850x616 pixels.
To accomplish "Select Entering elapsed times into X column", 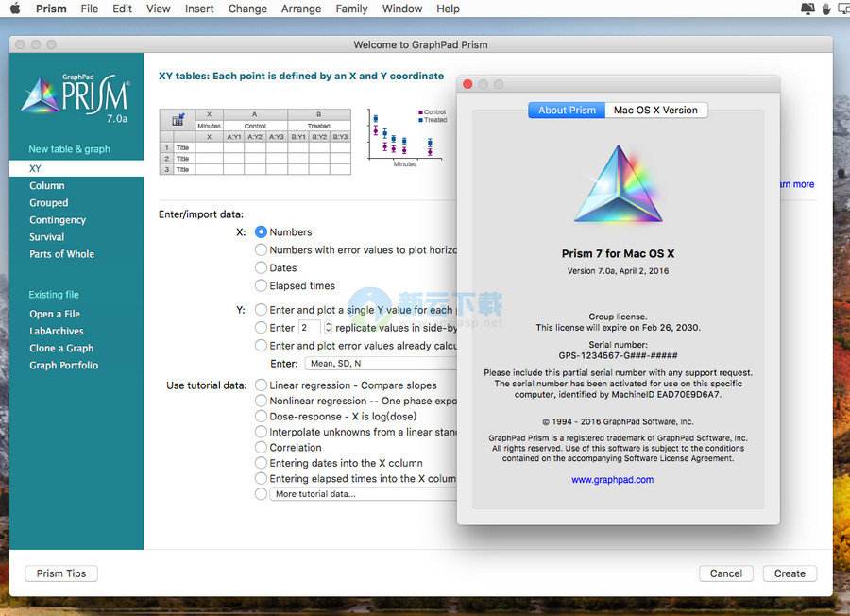I will pyautogui.click(x=261, y=478).
